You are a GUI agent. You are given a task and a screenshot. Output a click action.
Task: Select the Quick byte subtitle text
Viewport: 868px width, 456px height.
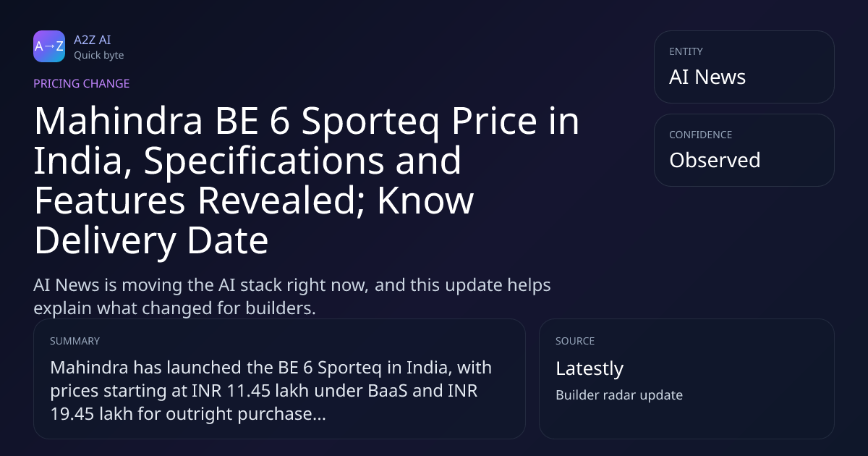(x=98, y=55)
